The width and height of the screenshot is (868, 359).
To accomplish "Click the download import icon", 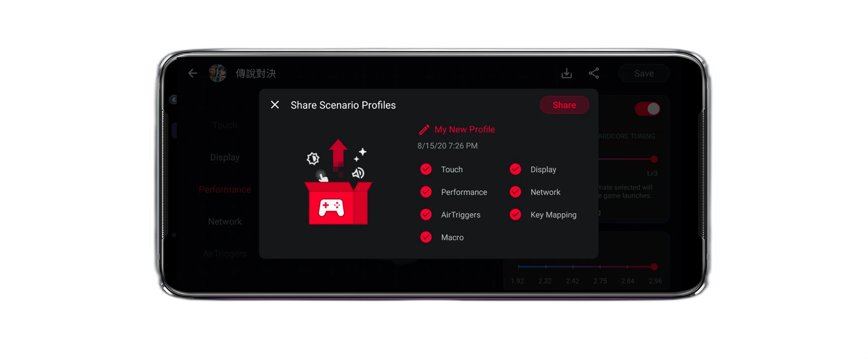I will pyautogui.click(x=567, y=73).
